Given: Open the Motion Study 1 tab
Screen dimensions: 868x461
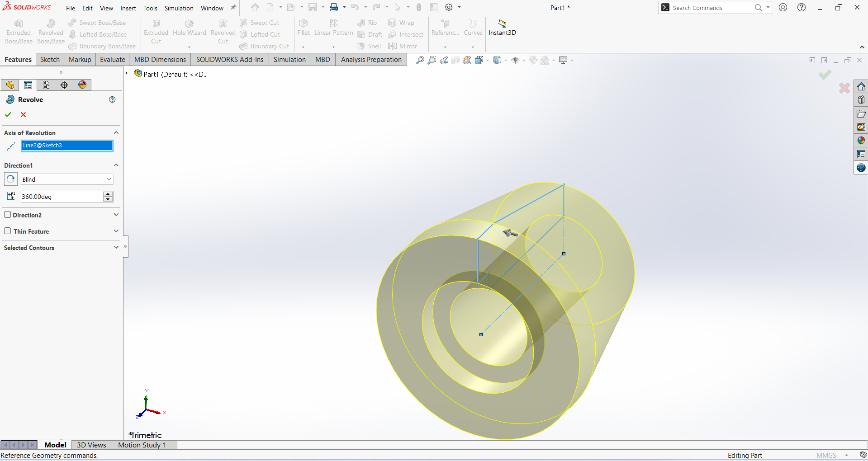Looking at the screenshot, I should [142, 445].
